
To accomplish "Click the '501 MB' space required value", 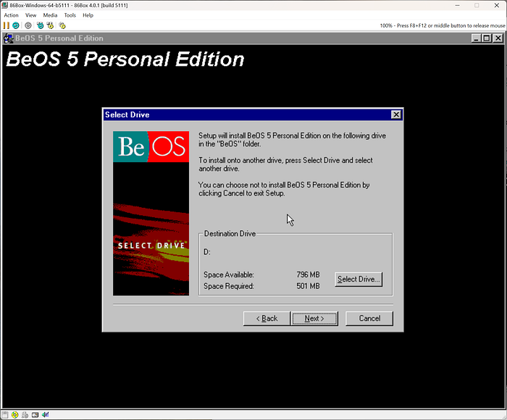I will (308, 286).
